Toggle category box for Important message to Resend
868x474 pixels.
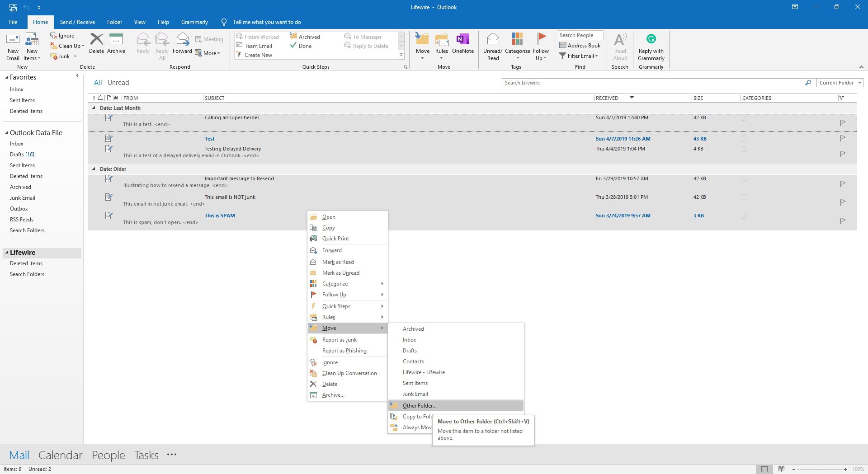tap(744, 179)
